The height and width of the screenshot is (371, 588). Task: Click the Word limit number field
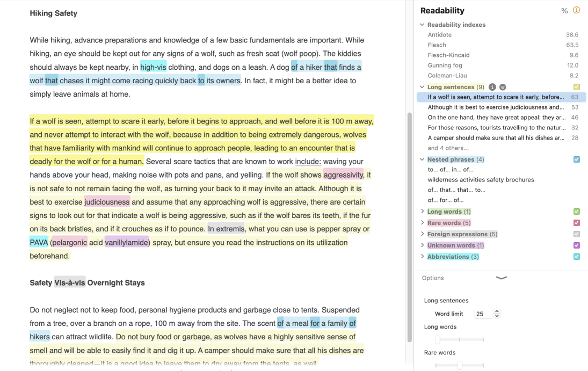point(483,314)
